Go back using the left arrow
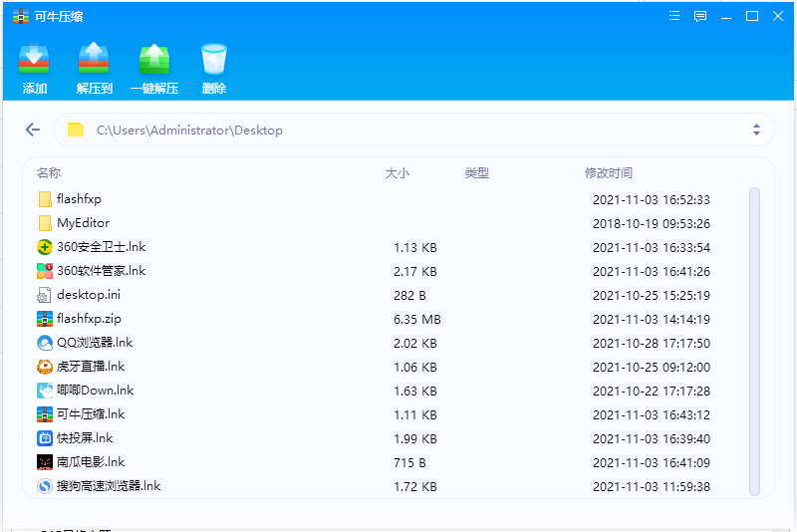 [x=33, y=130]
